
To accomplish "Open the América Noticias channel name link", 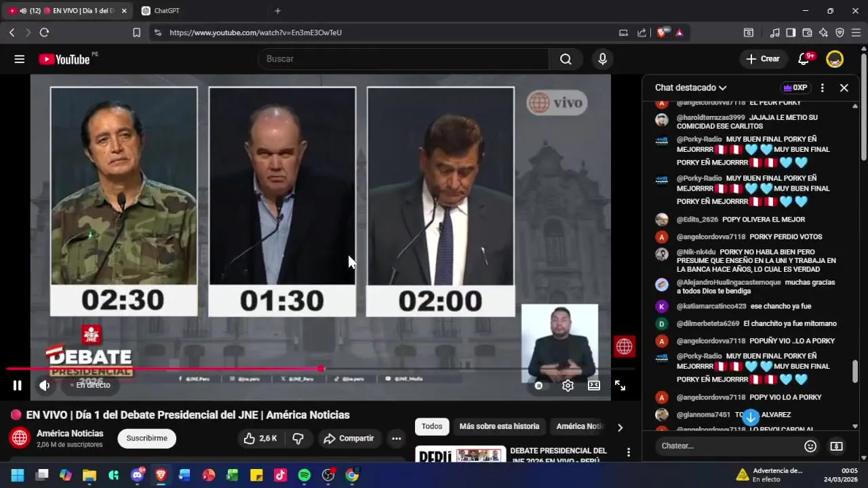I will pos(70,433).
